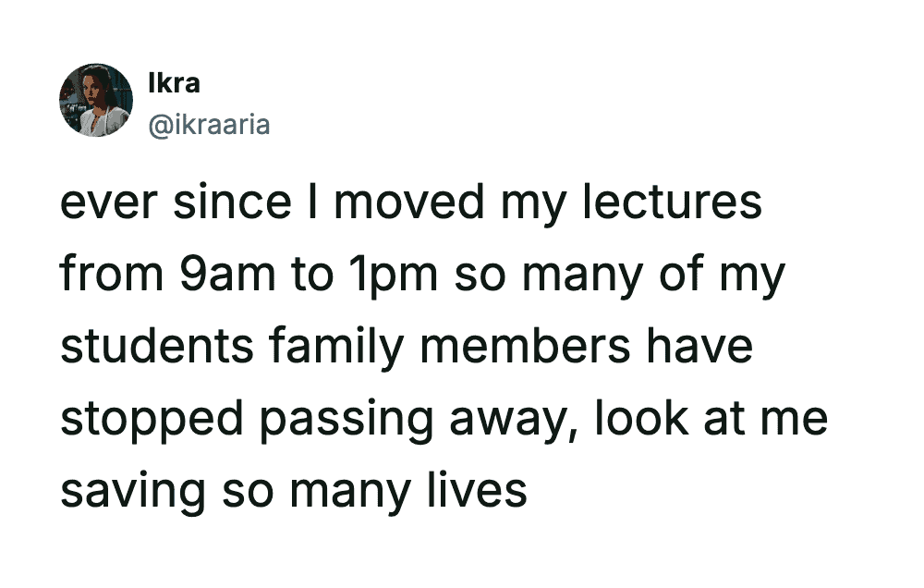Open the Ikra display name
Image resolution: width=924 pixels, height=588 pixels.
[174, 83]
